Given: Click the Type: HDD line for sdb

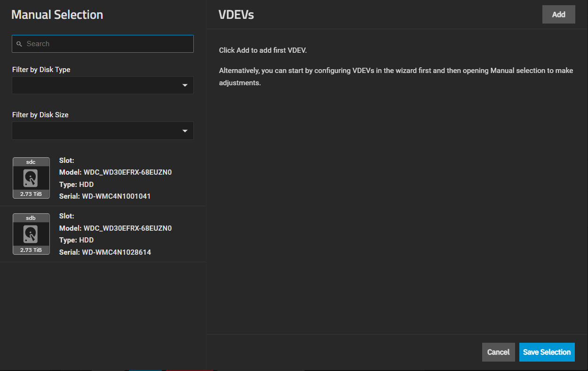Looking at the screenshot, I should pos(76,240).
